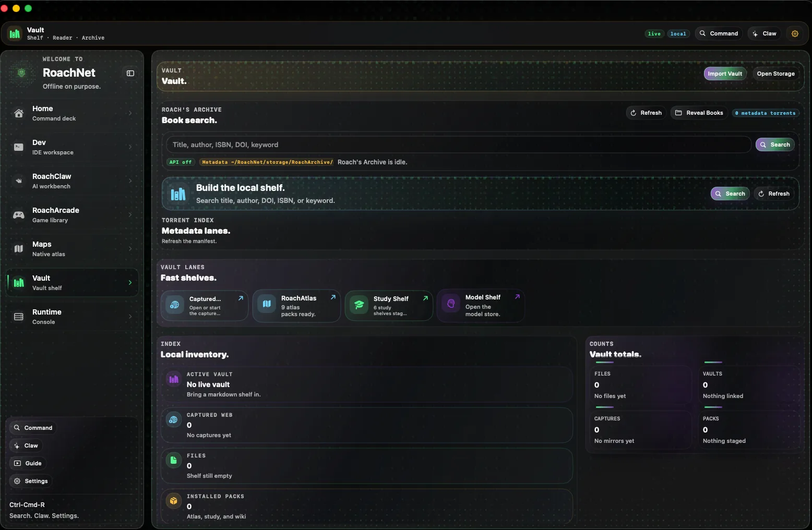812x530 pixels.
Task: Click the RoachArcade gamepad icon
Action: [19, 215]
